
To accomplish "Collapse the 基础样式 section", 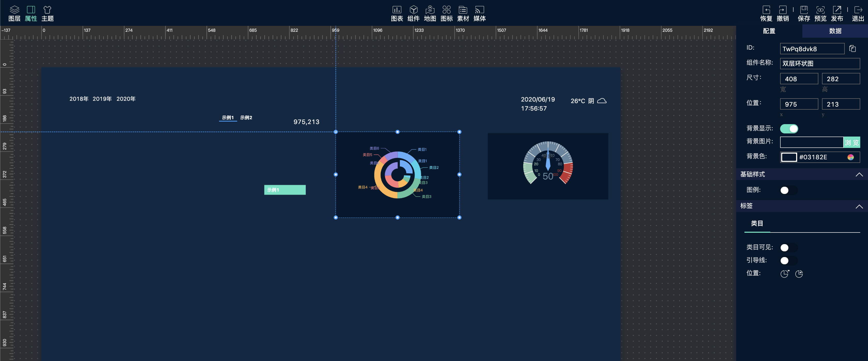I will (859, 175).
